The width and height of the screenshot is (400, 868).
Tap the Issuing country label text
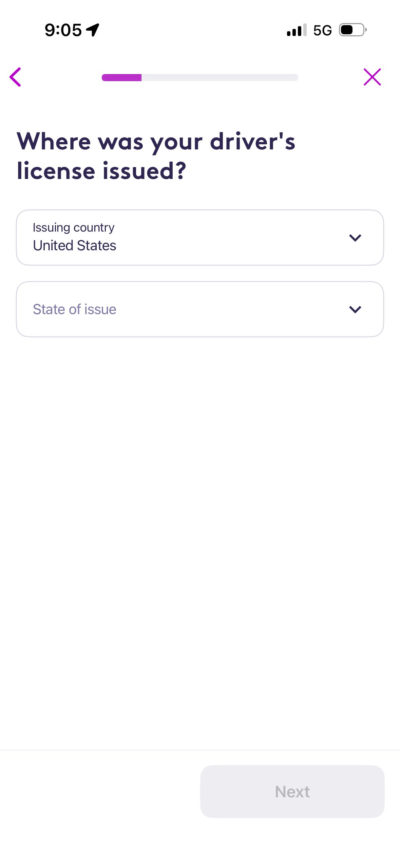pyautogui.click(x=74, y=227)
